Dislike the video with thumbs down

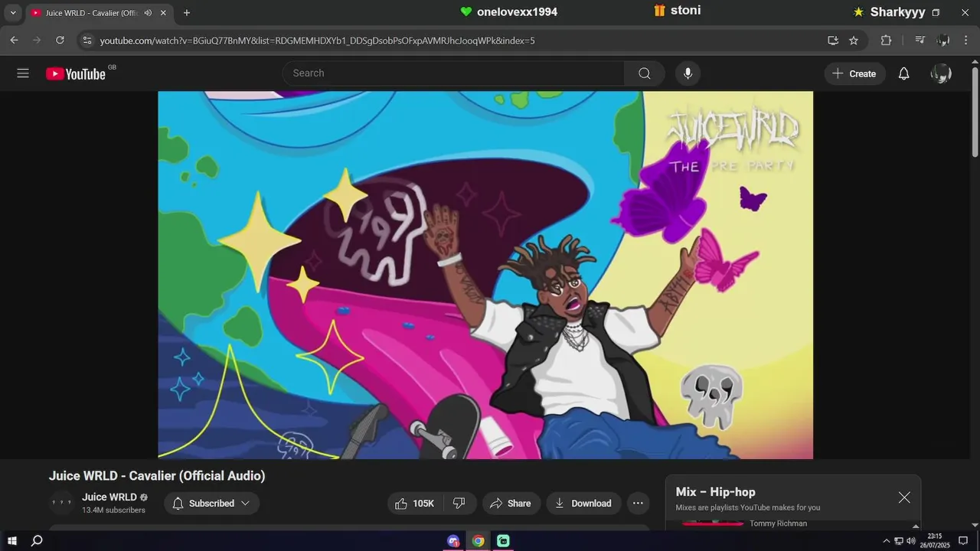click(x=459, y=504)
